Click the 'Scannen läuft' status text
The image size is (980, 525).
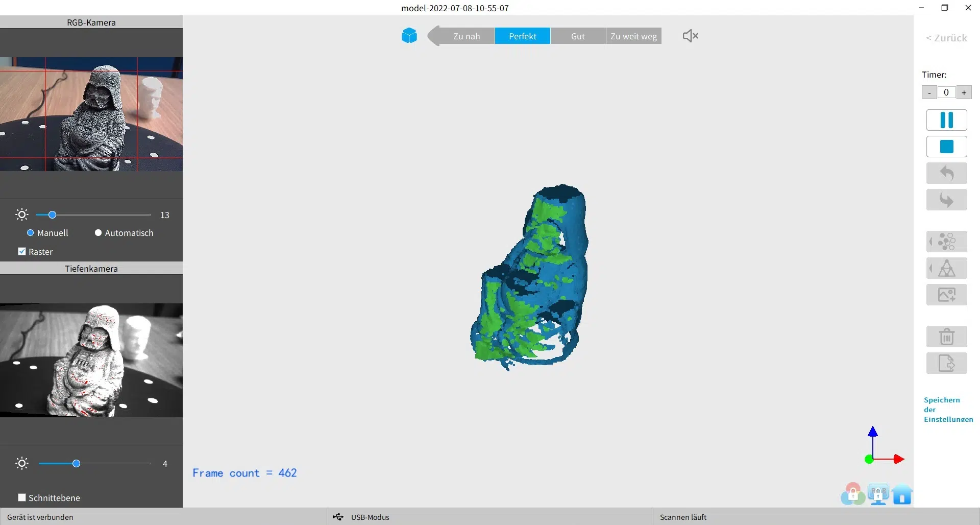pyautogui.click(x=683, y=517)
